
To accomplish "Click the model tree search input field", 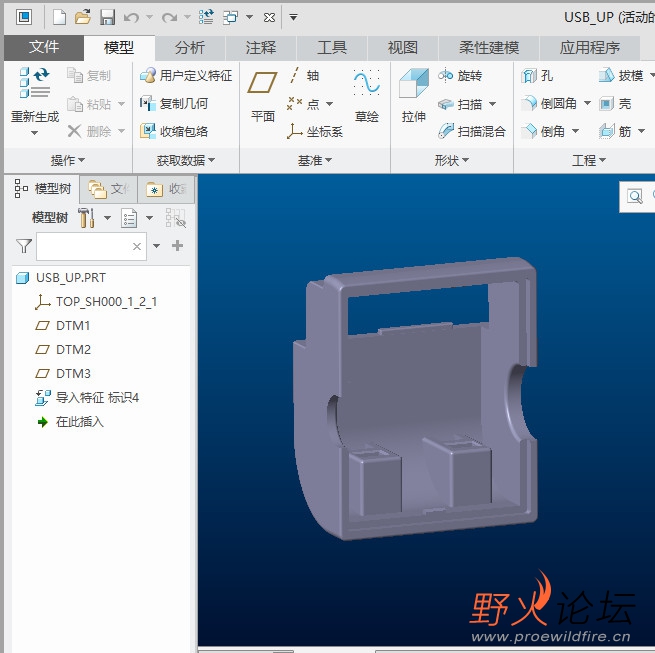I will pyautogui.click(x=91, y=246).
